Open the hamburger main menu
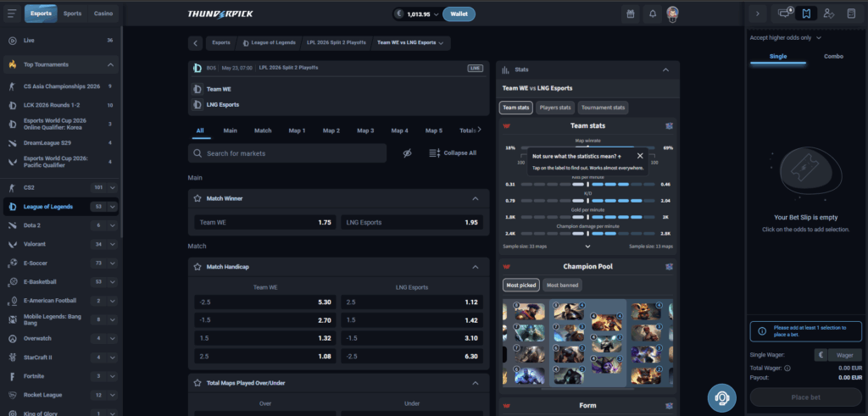868x416 pixels. pyautogui.click(x=12, y=14)
